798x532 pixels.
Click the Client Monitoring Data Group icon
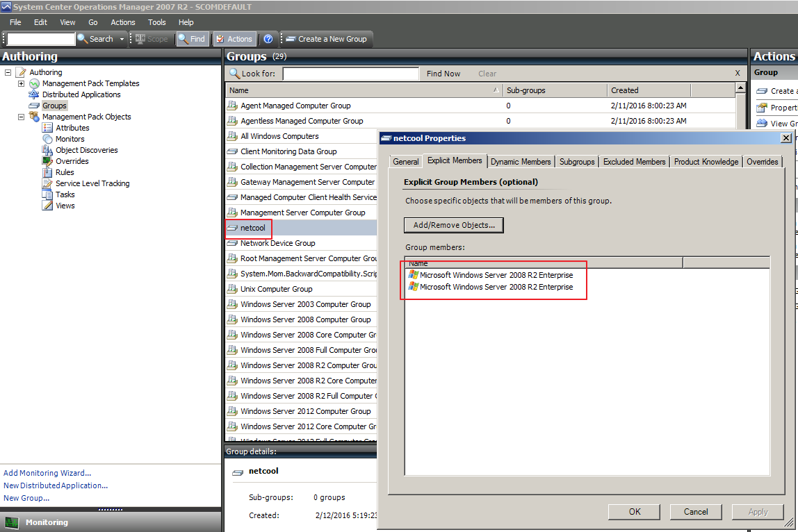232,151
